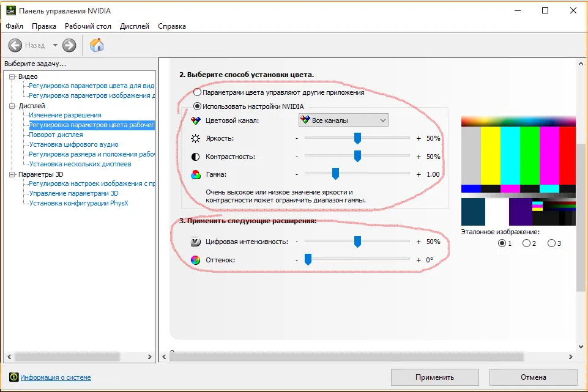Open Изменение разрешения page
Screen dimensions: 588x392
pos(65,115)
